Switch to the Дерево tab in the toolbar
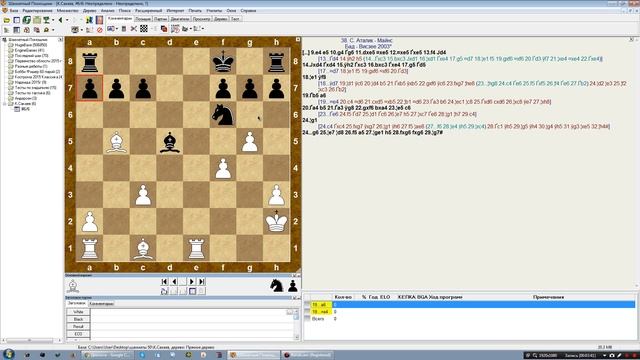This screenshot has height=360, width=640. 220,19
